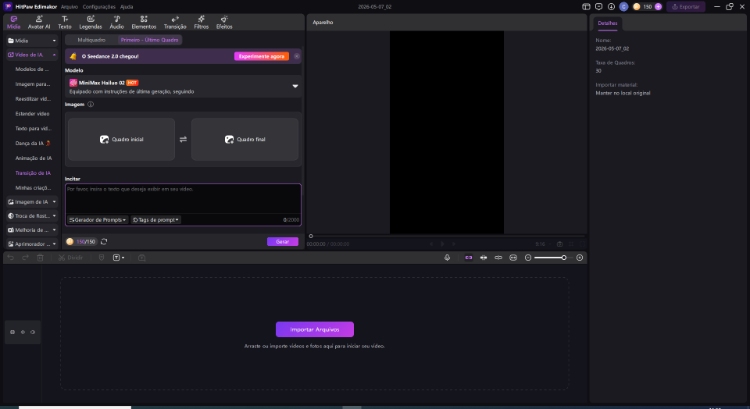Select Transição de IA in sidebar
The image size is (750, 409).
point(33,173)
